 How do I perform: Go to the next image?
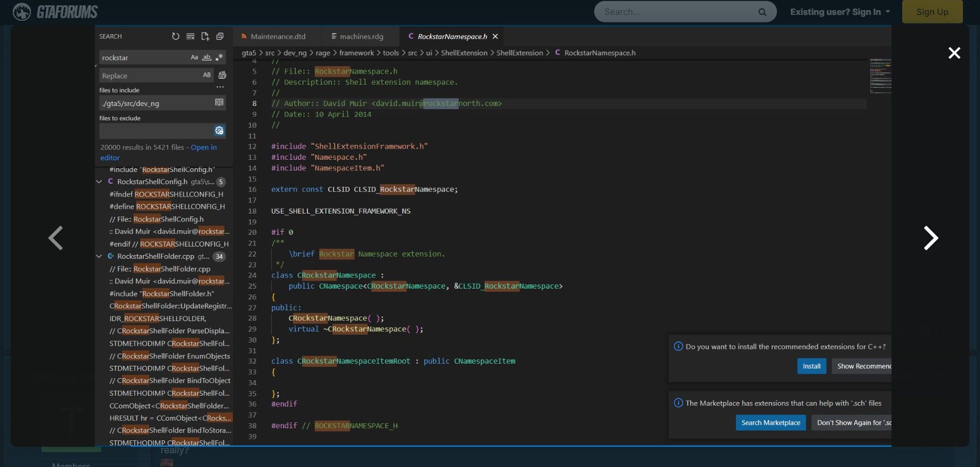tap(930, 237)
